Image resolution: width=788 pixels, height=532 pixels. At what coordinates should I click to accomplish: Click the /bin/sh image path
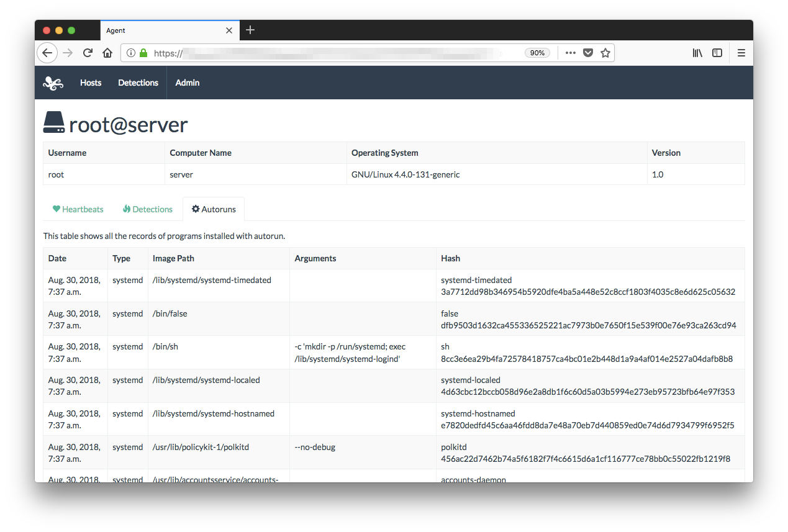point(165,346)
